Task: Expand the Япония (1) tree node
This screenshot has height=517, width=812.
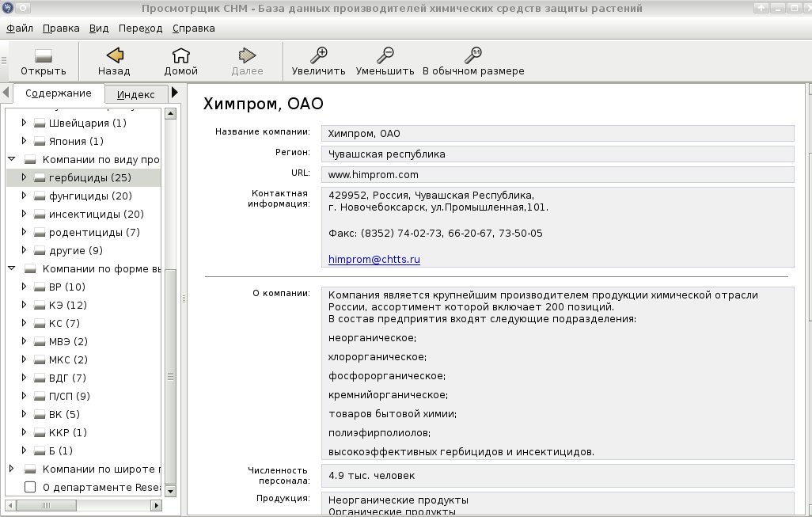Action: click(24, 141)
